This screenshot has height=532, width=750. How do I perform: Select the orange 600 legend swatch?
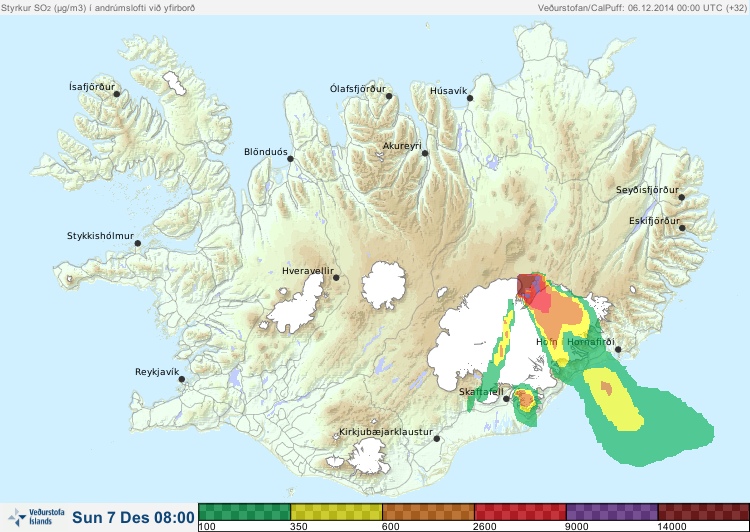(x=429, y=512)
